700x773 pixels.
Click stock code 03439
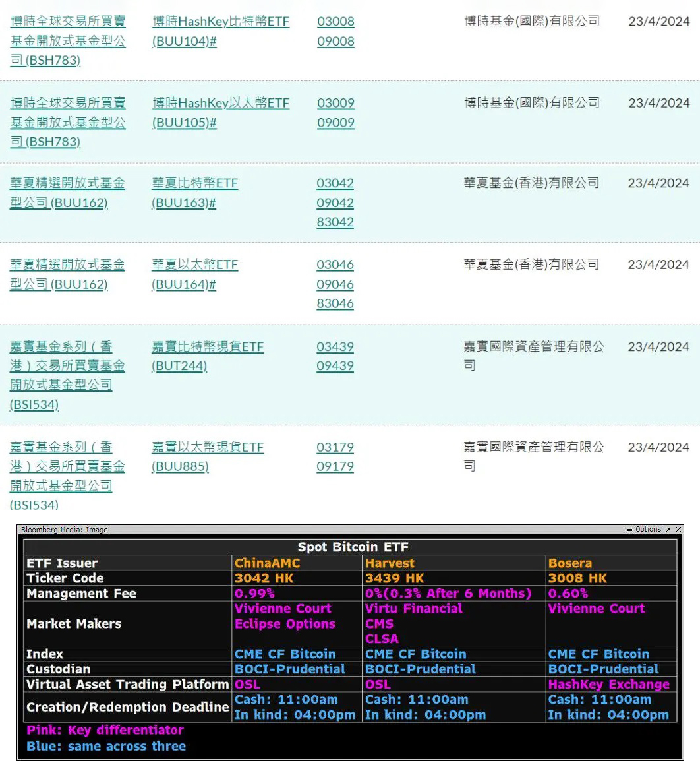coord(335,346)
